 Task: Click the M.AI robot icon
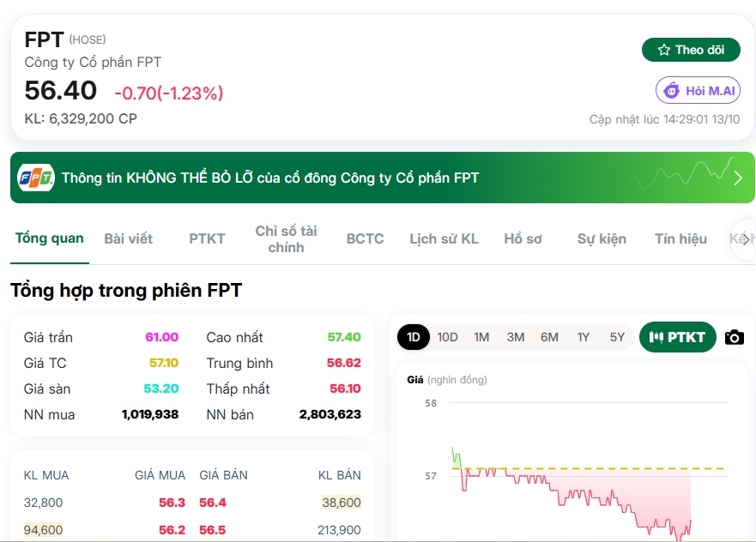coord(672,90)
